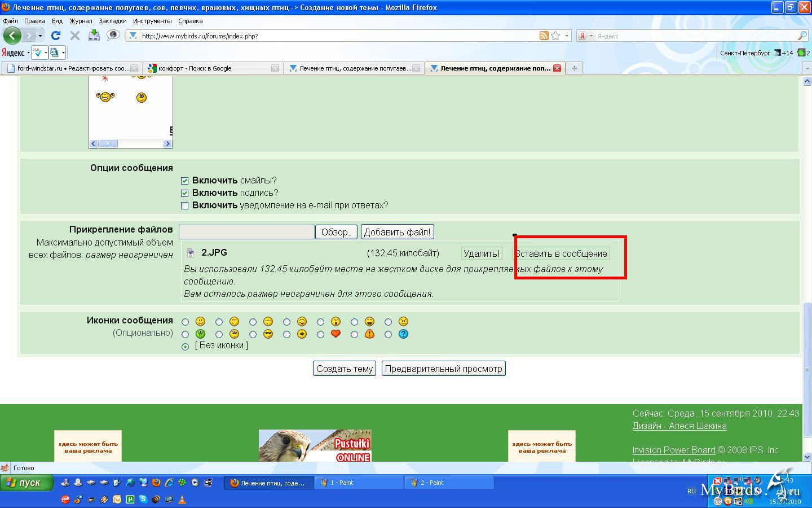Open the Вид menu
Screen dimensions: 812x508
pyautogui.click(x=57, y=21)
